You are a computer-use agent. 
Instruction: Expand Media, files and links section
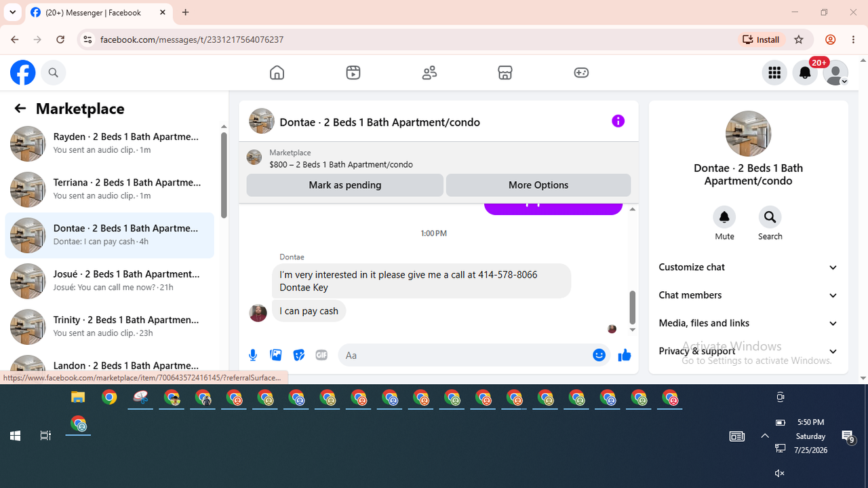[748, 323]
